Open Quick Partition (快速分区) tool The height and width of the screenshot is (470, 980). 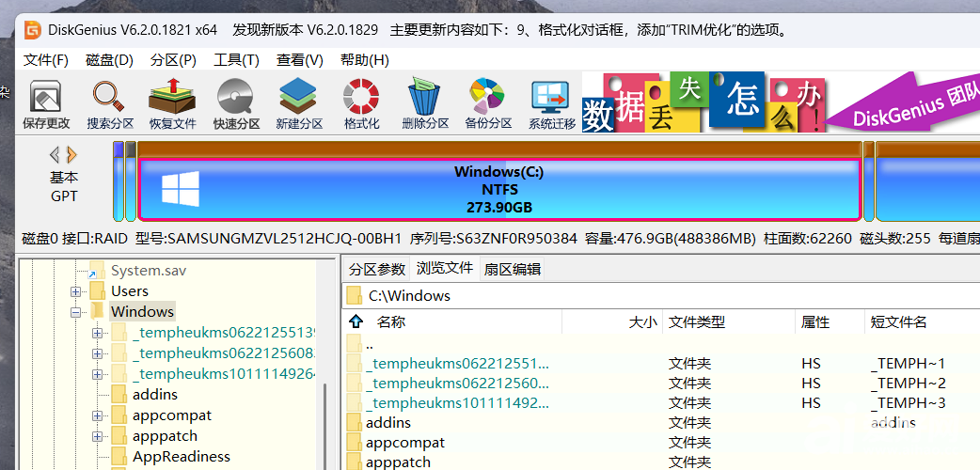click(x=236, y=105)
